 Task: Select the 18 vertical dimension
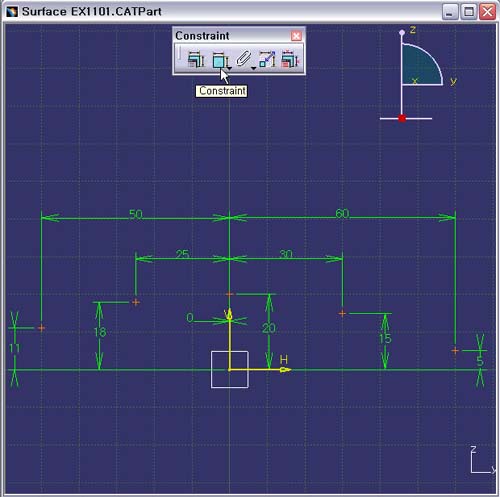pyautogui.click(x=100, y=332)
